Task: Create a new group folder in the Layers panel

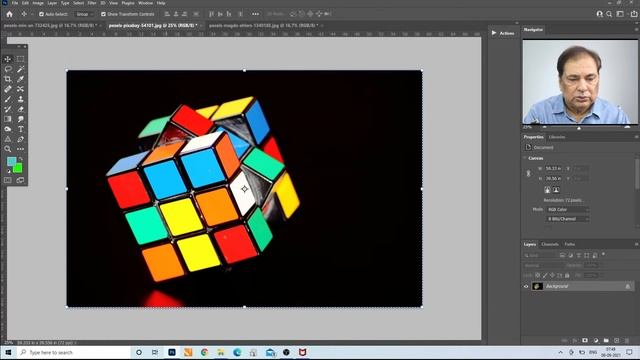Action: tap(606, 340)
